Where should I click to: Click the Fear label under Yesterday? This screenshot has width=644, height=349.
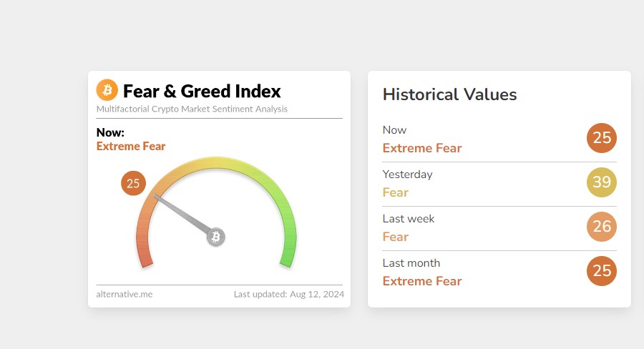pos(396,192)
